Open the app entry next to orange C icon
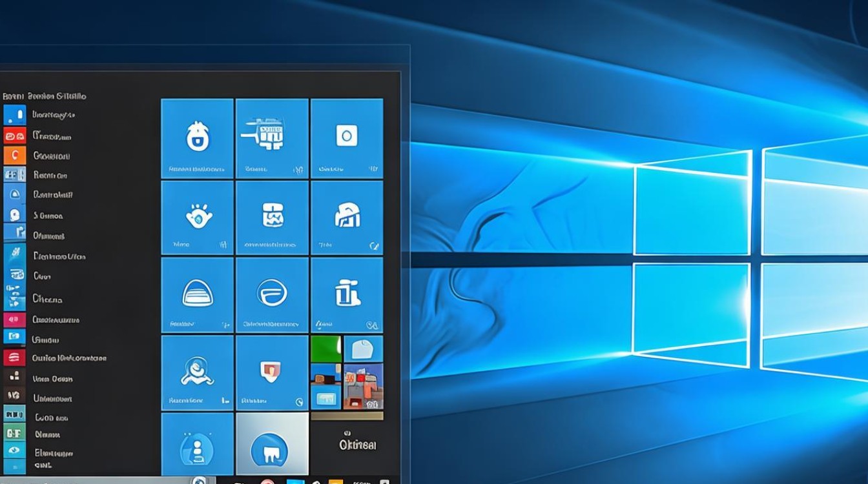 52,156
